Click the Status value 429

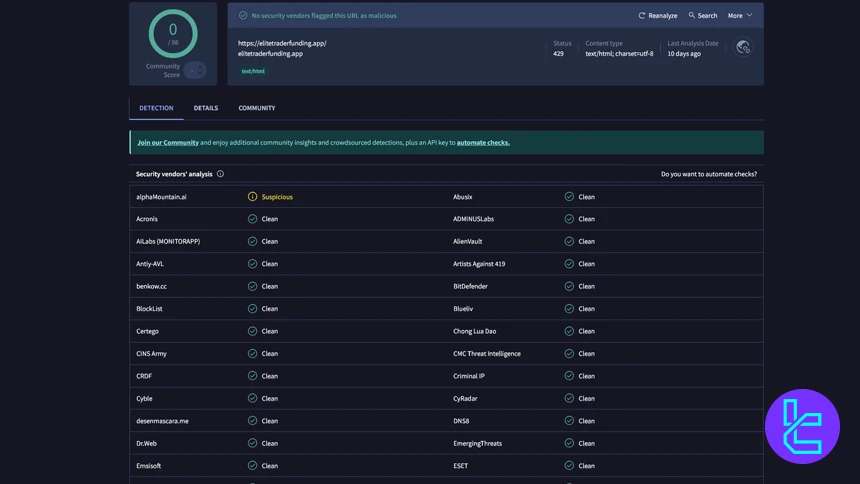click(x=558, y=54)
